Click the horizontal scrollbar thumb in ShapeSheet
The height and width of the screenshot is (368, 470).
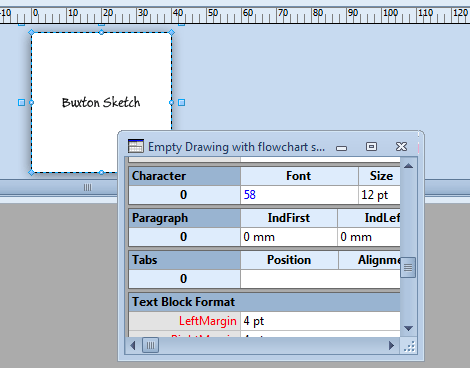(x=150, y=345)
